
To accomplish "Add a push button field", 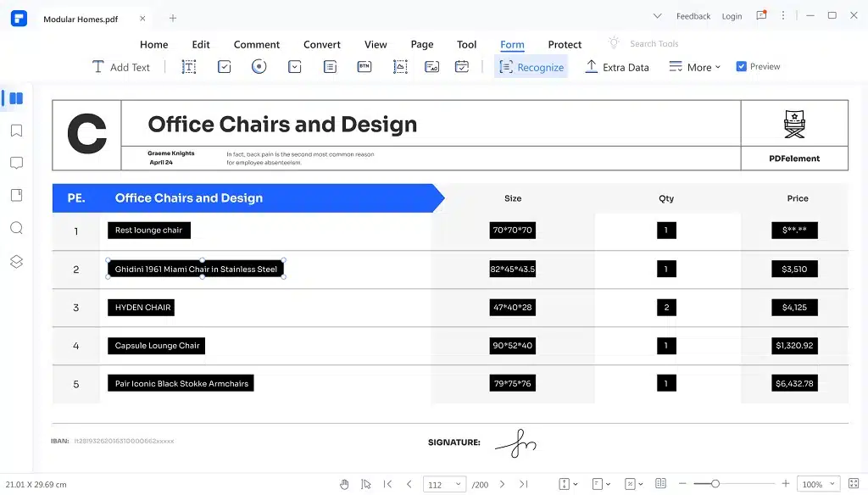I will click(x=364, y=67).
